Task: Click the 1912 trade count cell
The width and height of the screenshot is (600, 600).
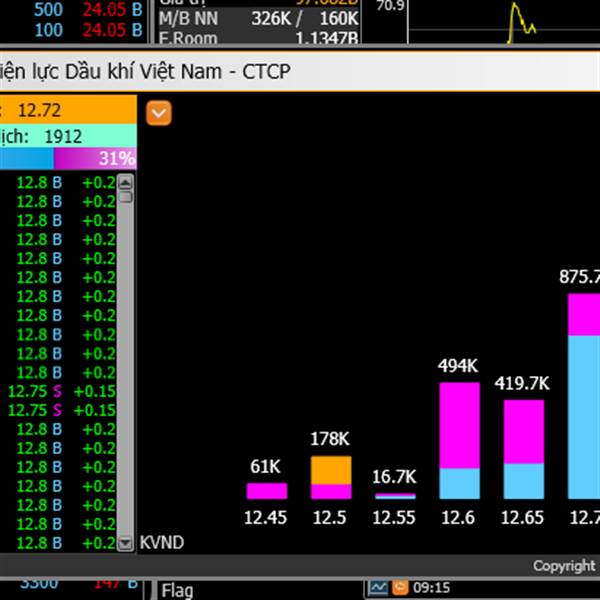Action: point(68,136)
